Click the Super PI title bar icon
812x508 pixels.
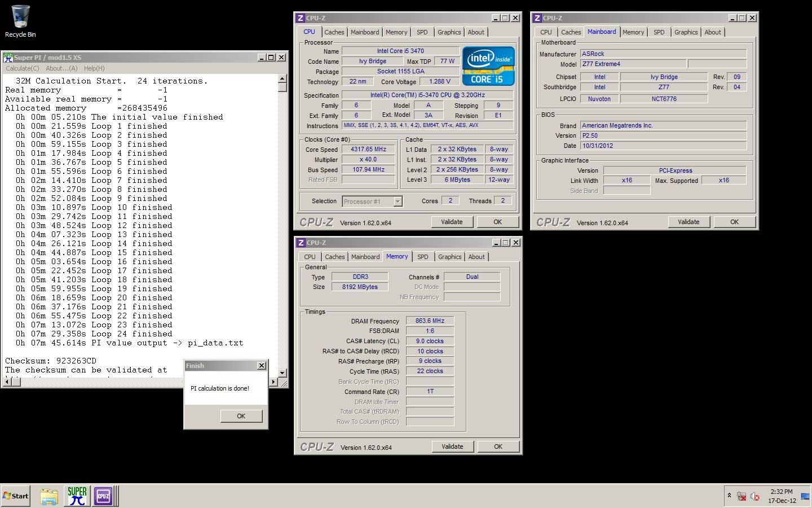8,58
